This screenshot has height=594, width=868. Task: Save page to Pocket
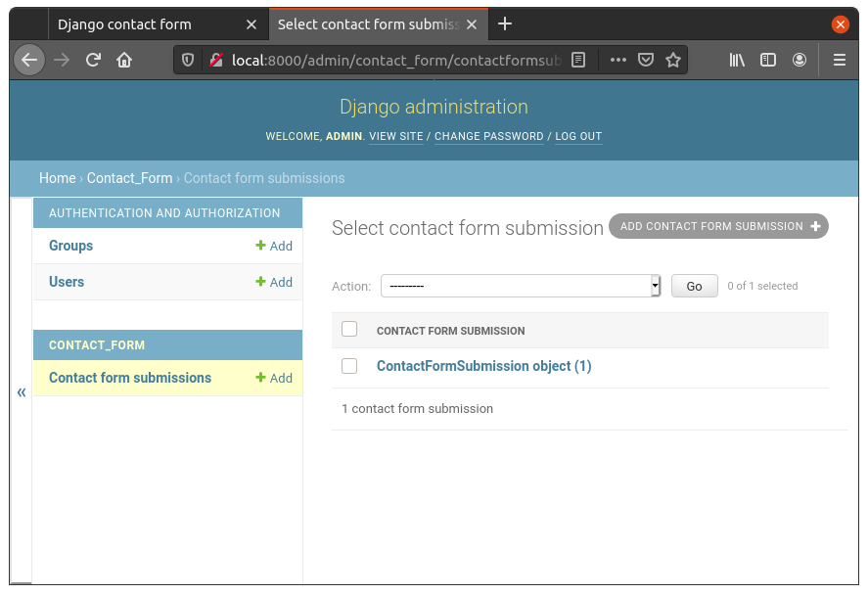(x=646, y=60)
